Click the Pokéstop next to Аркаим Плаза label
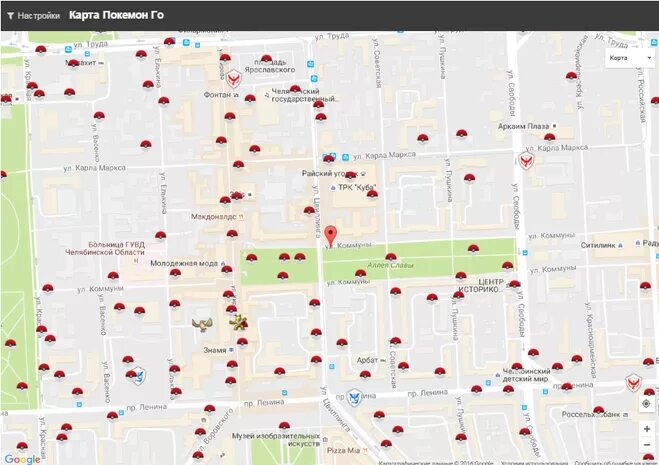Screen dimensions: 659x465 tap(549, 137)
